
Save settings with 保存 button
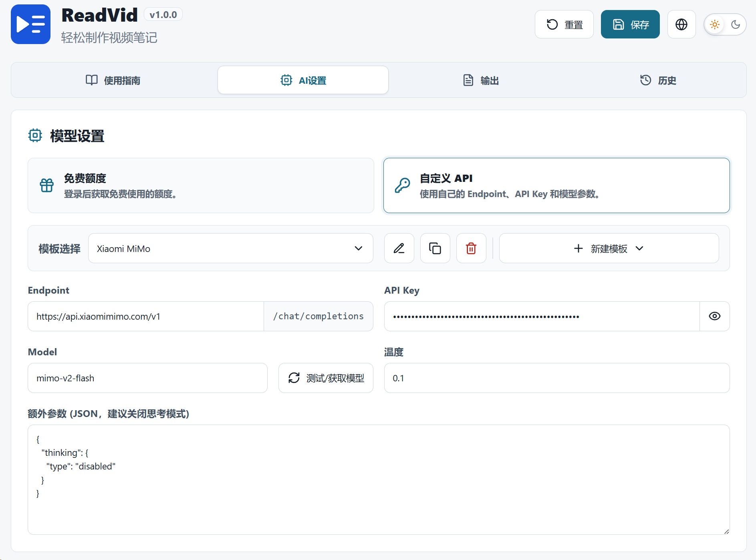click(630, 24)
